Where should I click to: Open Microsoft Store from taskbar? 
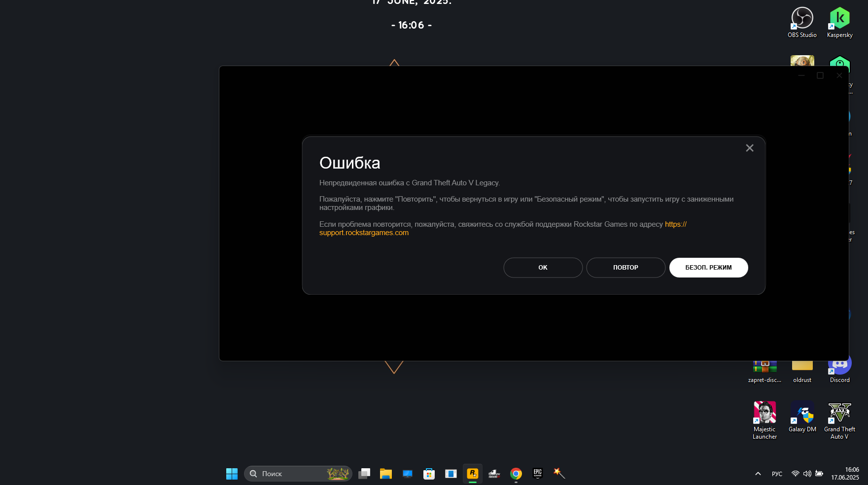click(429, 474)
